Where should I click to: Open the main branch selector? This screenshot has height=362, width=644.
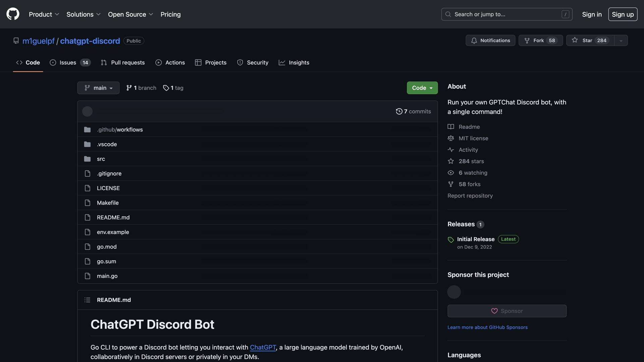98,87
